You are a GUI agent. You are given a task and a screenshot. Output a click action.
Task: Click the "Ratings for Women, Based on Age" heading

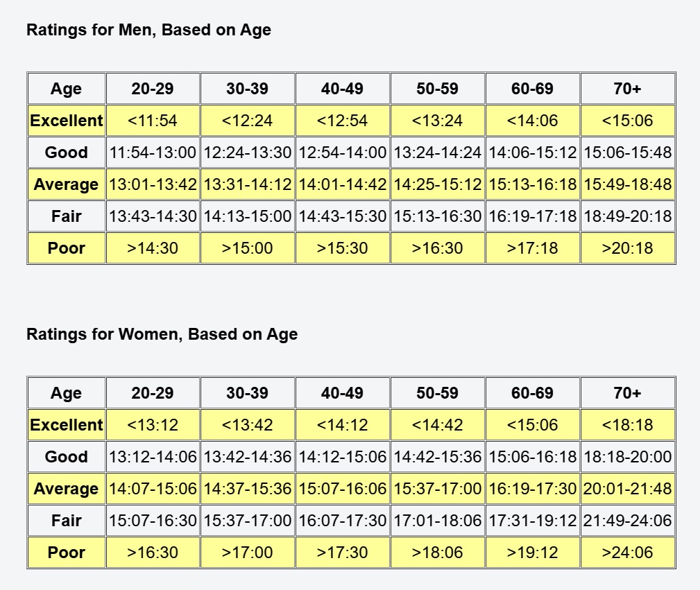(162, 334)
